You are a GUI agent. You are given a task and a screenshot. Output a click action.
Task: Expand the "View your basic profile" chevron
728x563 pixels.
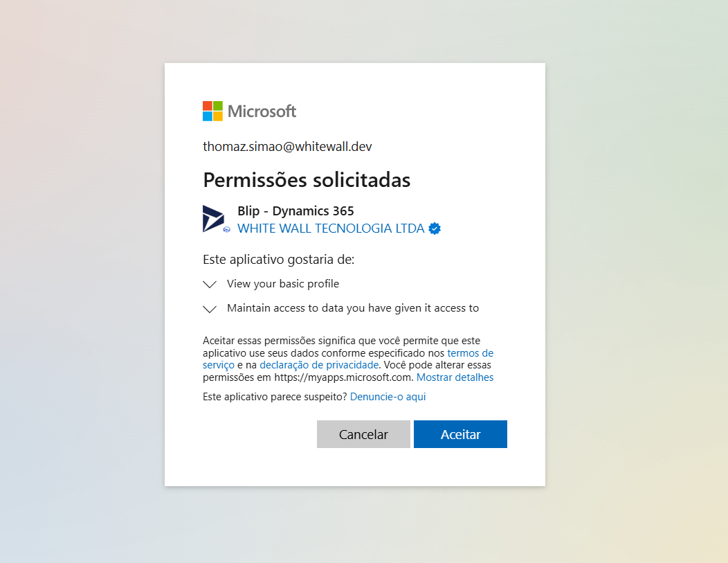click(210, 285)
